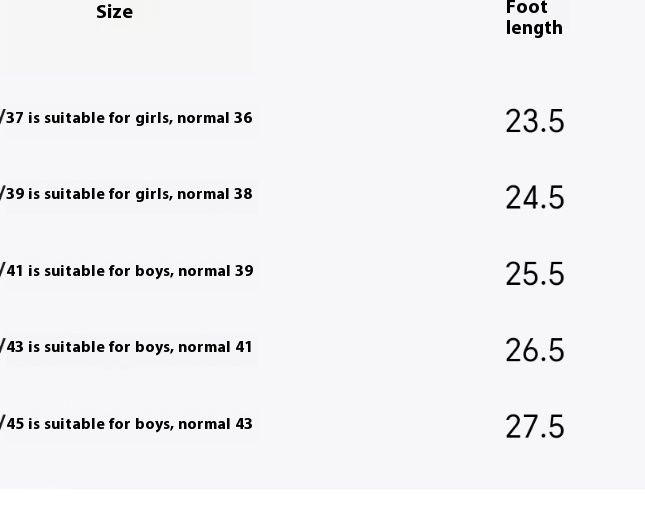Select the row text ending in normal 43
645x505 pixels.
[x=127, y=424]
